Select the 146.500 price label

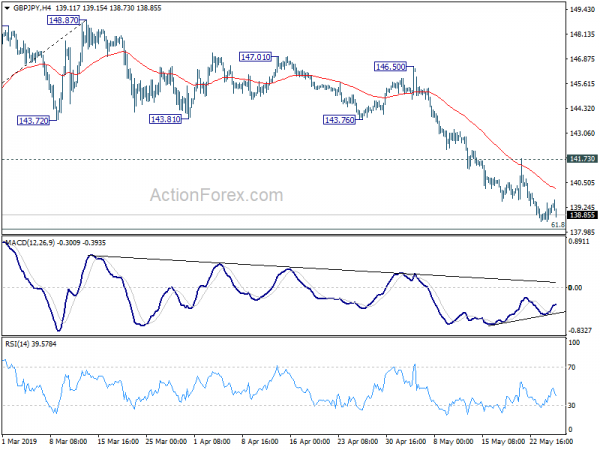(x=390, y=67)
